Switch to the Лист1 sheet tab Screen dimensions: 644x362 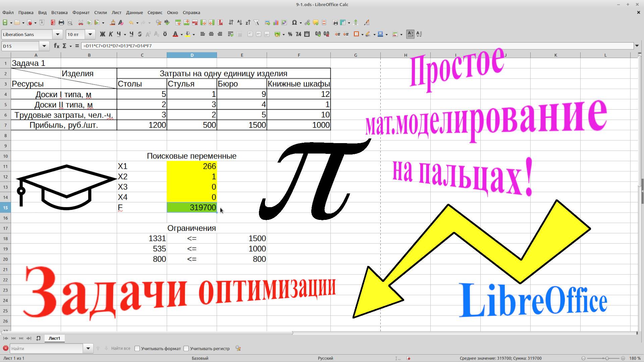pyautogui.click(x=54, y=338)
